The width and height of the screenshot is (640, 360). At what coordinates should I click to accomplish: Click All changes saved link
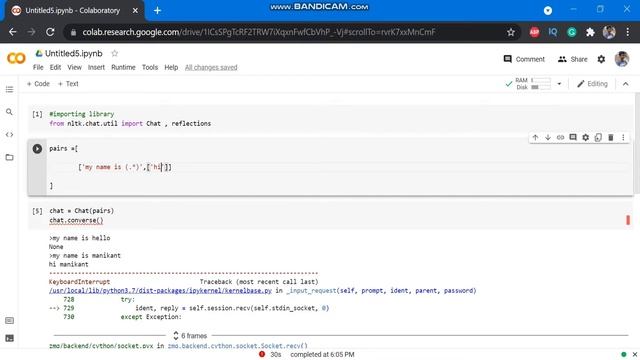211,67
